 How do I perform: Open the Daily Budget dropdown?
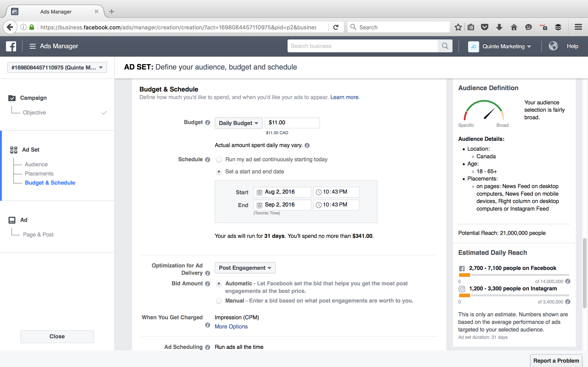coord(238,123)
